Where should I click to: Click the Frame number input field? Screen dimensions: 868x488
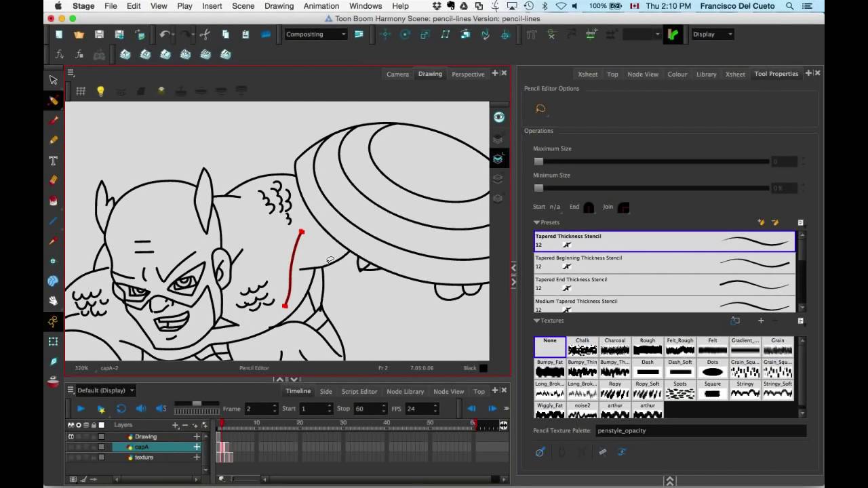tap(260, 409)
